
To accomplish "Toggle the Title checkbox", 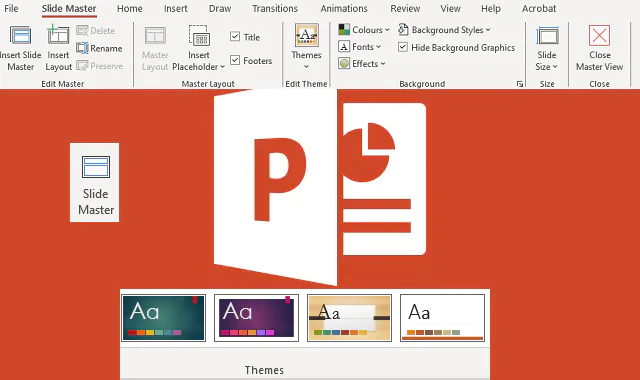I will [x=235, y=37].
